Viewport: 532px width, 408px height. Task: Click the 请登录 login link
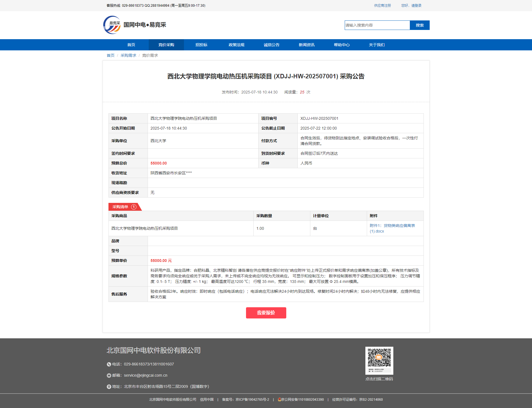[416, 6]
